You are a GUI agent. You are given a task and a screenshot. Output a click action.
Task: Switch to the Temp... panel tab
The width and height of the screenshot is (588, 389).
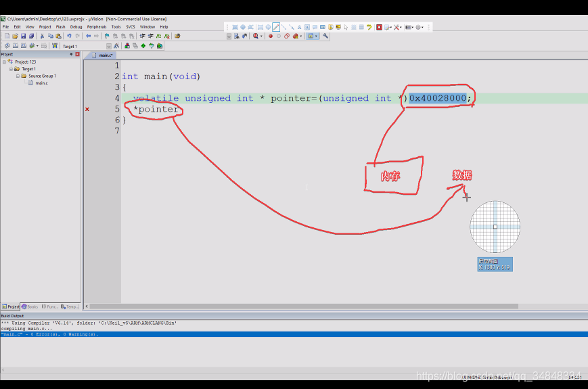pos(70,306)
